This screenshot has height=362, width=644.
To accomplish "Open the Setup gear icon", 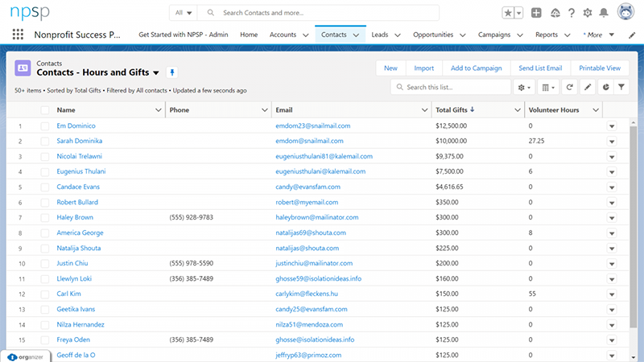I will [x=588, y=13].
